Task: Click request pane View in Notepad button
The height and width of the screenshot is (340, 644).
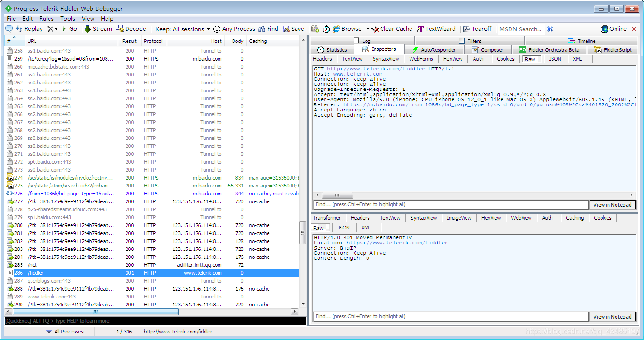Action: point(612,205)
